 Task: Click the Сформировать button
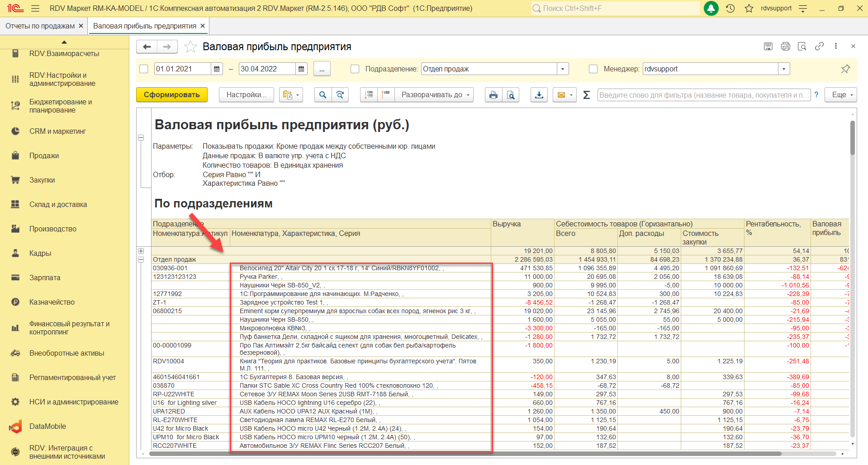coord(171,95)
